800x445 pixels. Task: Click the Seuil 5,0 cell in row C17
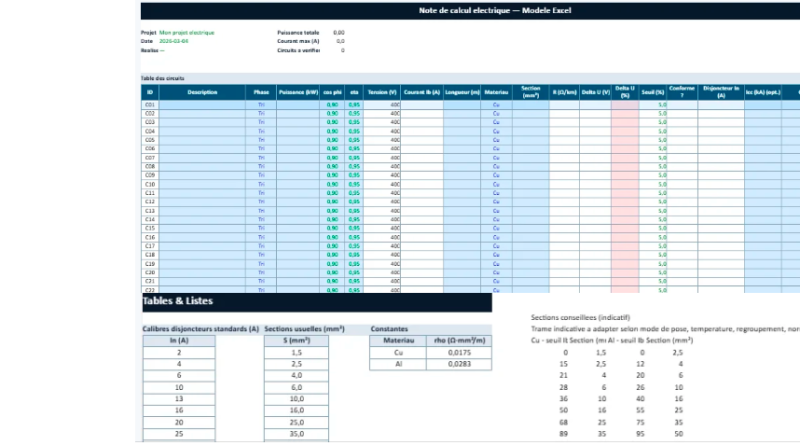pos(653,246)
